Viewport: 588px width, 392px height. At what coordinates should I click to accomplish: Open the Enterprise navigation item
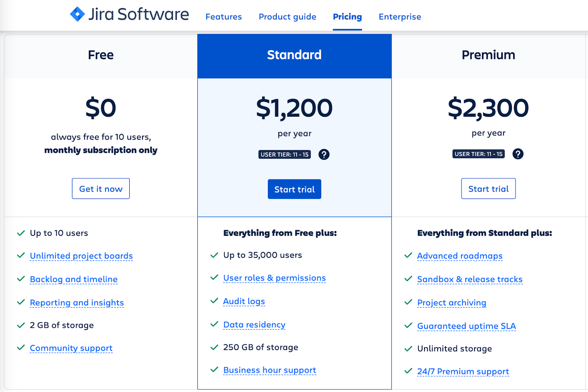coord(400,17)
